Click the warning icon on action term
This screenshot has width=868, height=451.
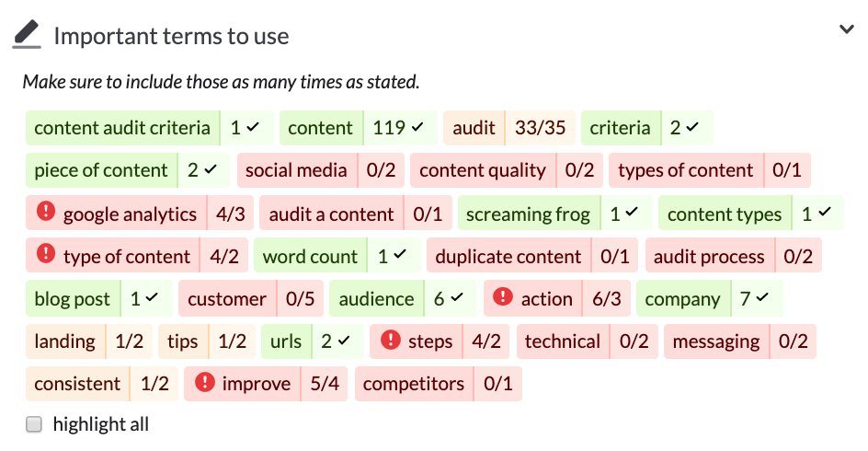[503, 297]
